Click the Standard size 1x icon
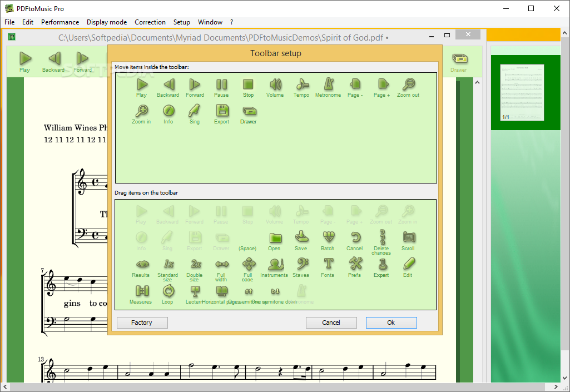The image size is (570, 392). click(x=168, y=264)
